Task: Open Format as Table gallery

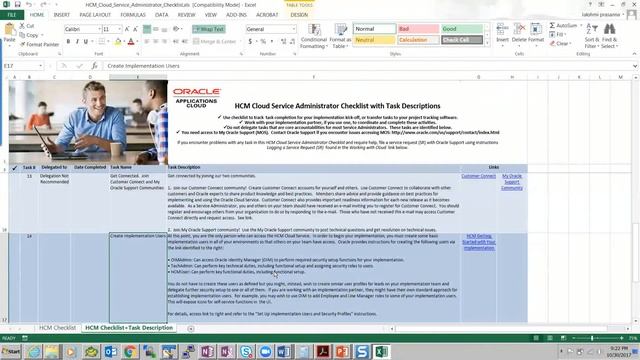Action: (340, 36)
